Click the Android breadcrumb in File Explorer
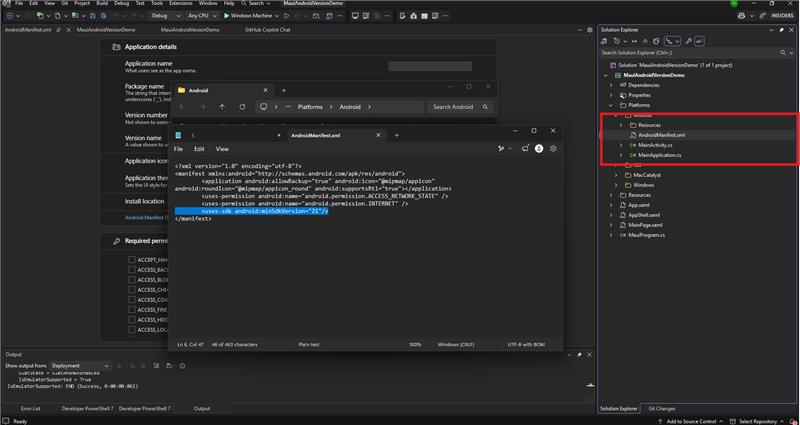This screenshot has height=425, width=800. click(350, 107)
